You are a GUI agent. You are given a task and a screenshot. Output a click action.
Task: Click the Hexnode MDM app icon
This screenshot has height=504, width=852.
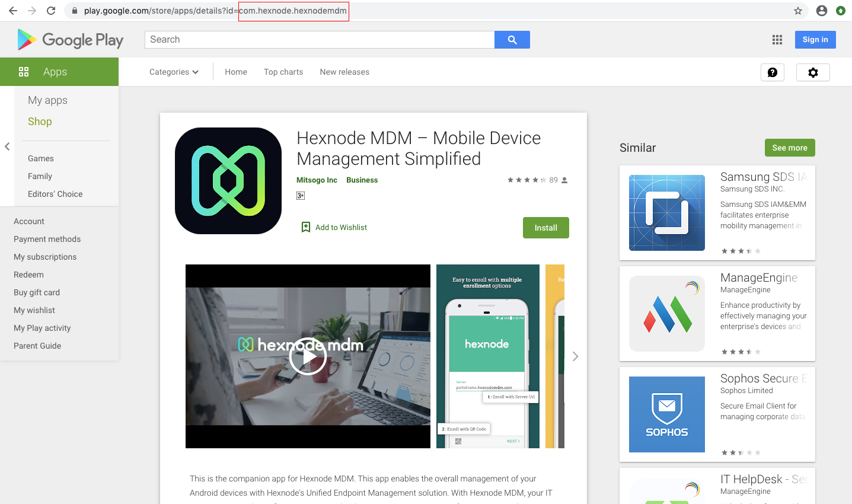coord(228,181)
